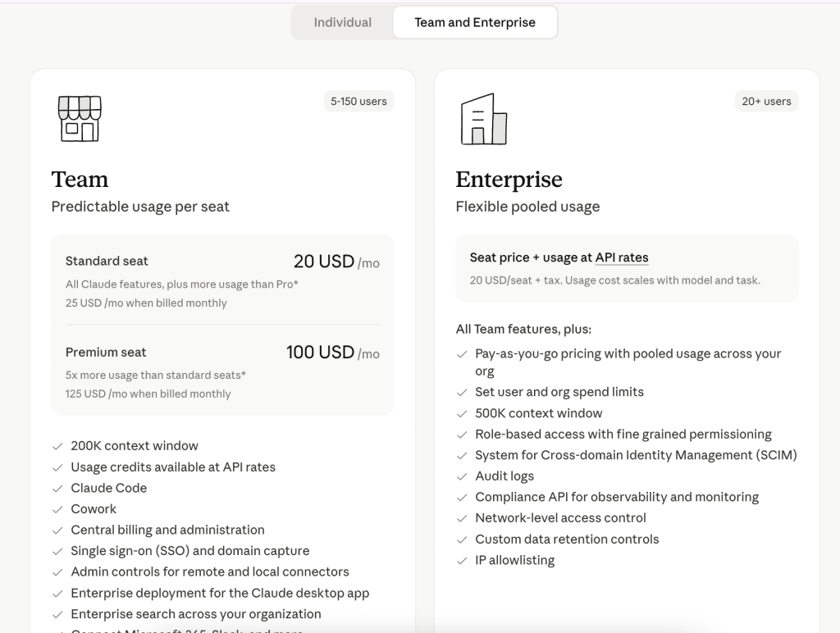Click the 'Audit logs' text
Image resolution: width=840 pixels, height=633 pixels.
click(504, 476)
